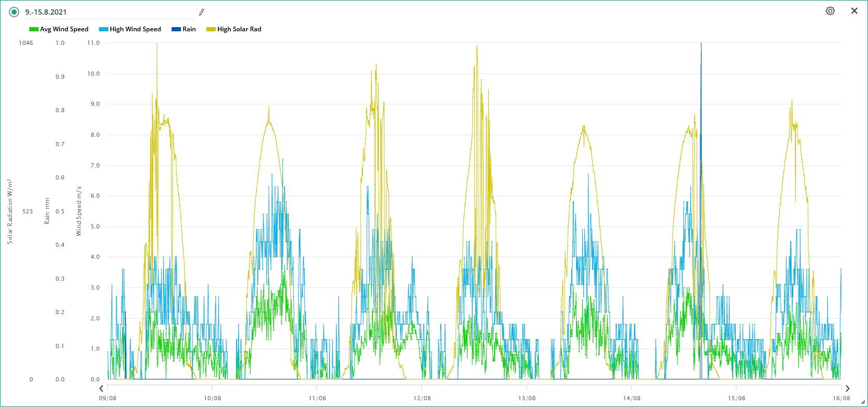
Task: Click the green Avg Wind Speed color swatch
Action: point(34,29)
